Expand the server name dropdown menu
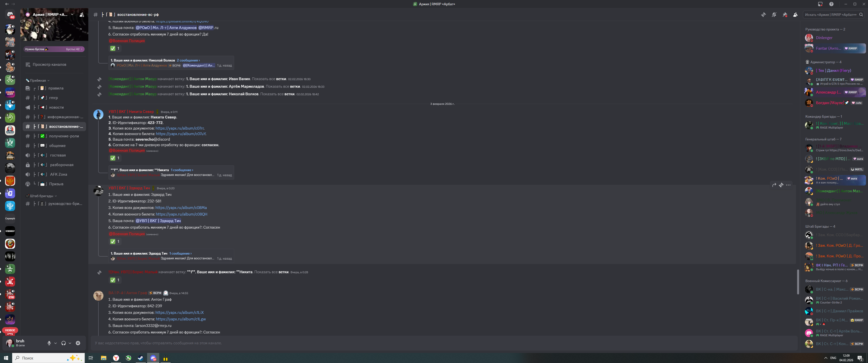868x363 pixels. click(x=72, y=14)
